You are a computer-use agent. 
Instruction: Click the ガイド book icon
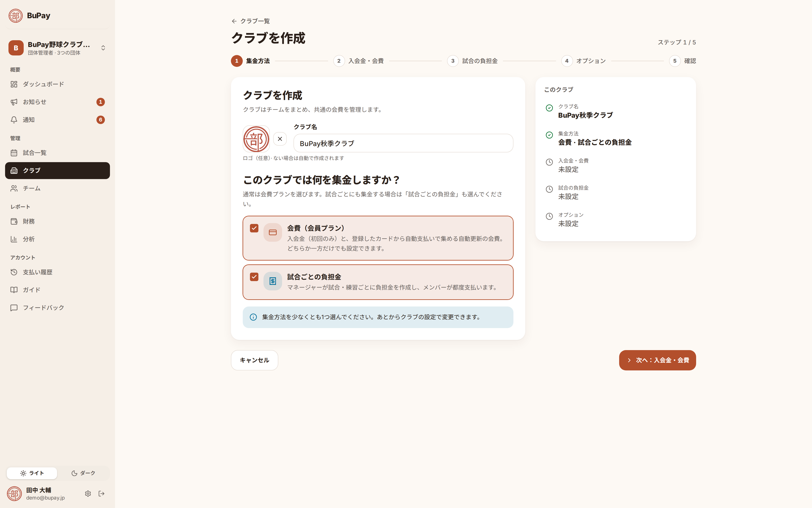14,290
